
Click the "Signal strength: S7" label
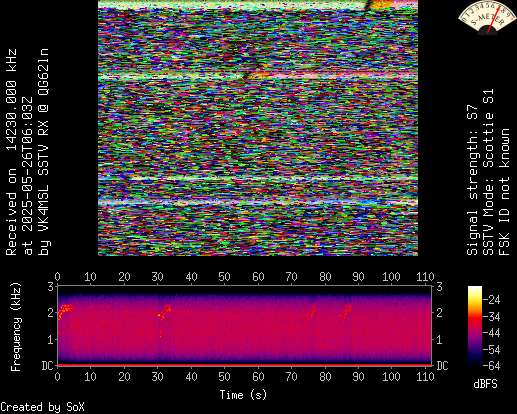tap(472, 180)
